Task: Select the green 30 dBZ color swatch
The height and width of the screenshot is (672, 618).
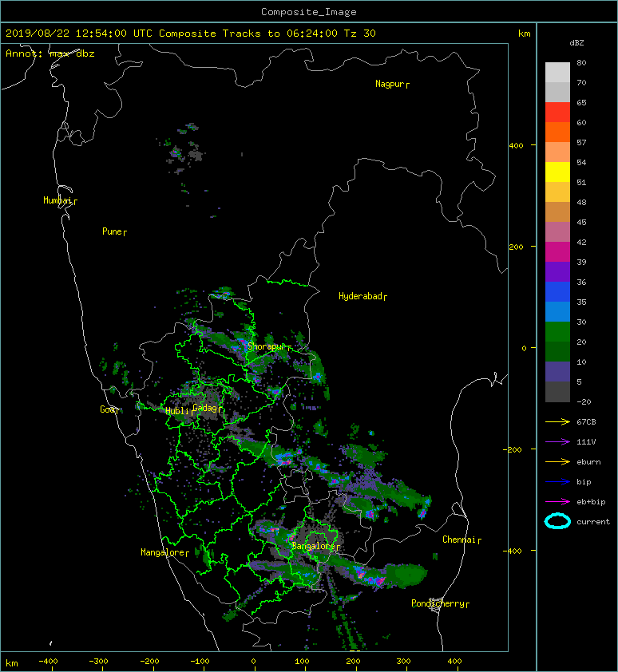Action: point(557,332)
